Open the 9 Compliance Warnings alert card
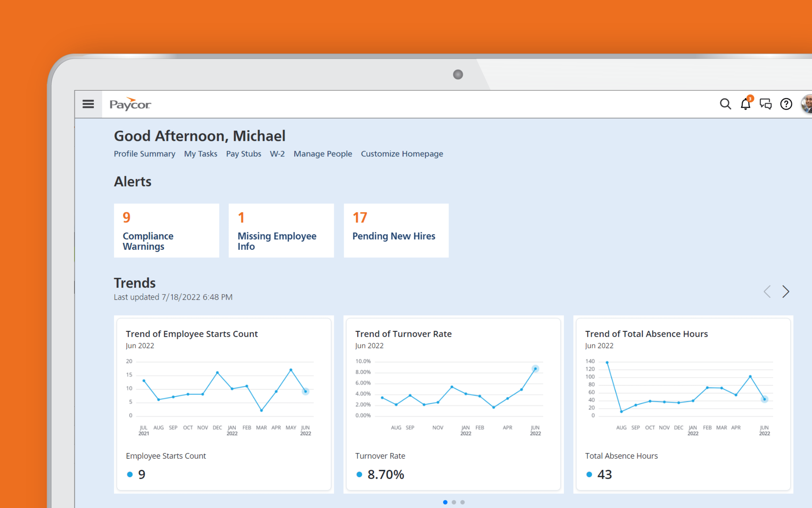Screen dimensions: 812x508 [166, 230]
